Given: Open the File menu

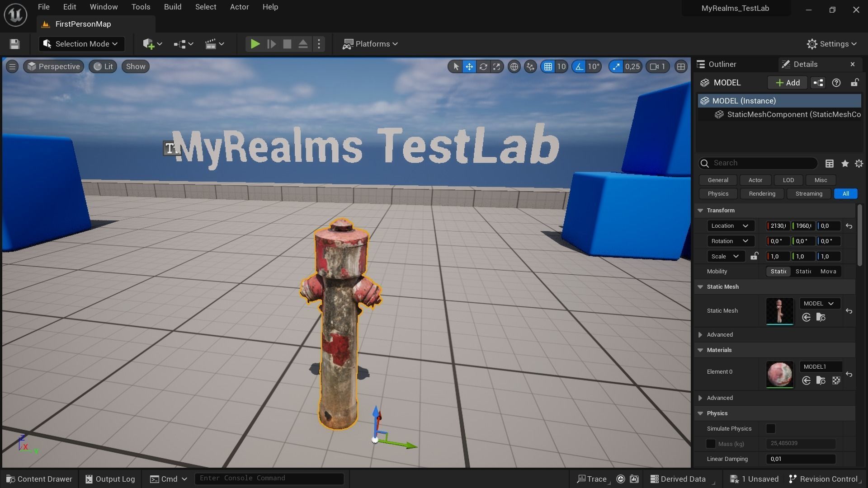Looking at the screenshot, I should [44, 7].
